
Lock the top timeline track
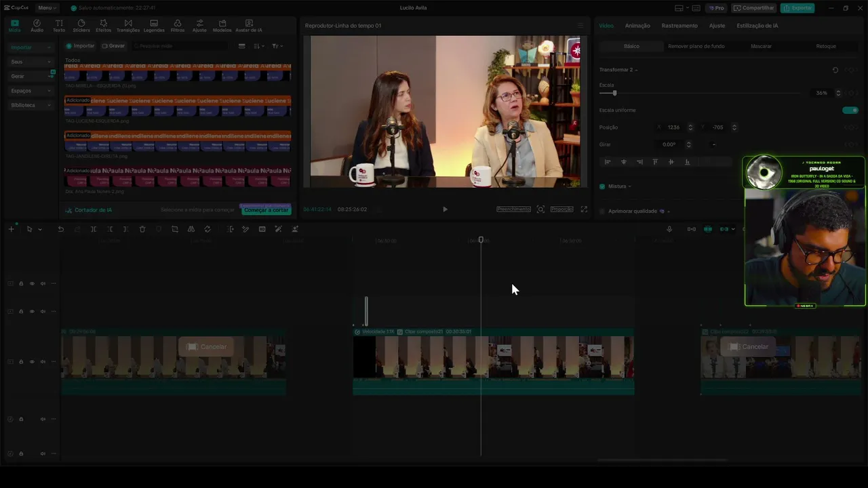click(21, 283)
